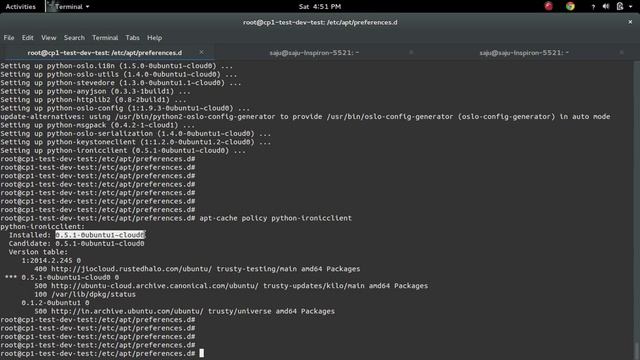Open the Tabs menu
The image size is (640, 360).
point(132,38)
